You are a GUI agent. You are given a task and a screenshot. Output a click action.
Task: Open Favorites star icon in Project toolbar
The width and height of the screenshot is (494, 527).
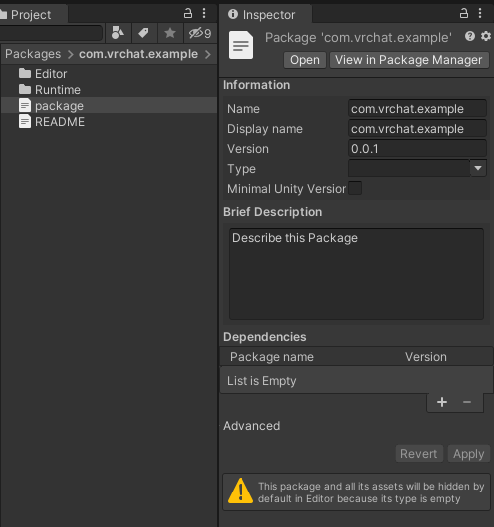[x=170, y=33]
